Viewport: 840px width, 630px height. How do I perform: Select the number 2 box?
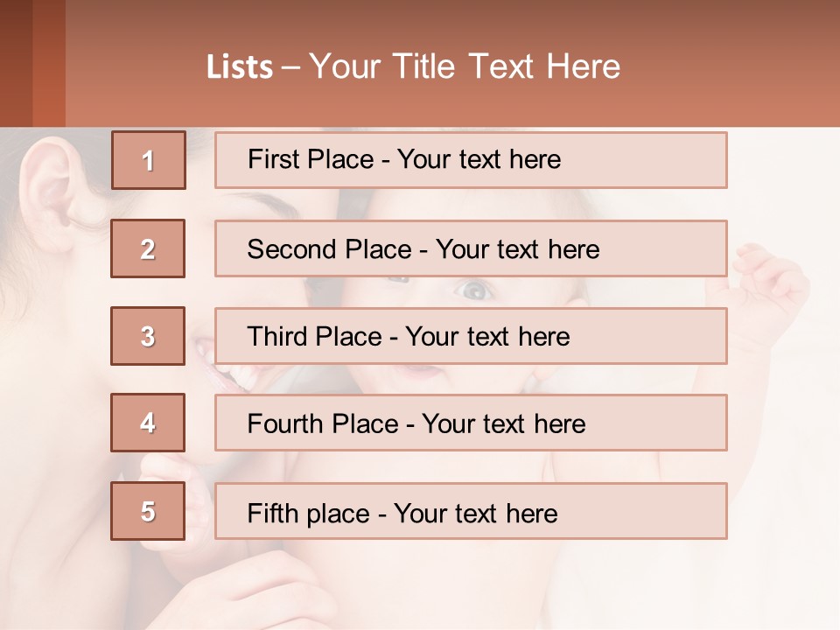148,248
